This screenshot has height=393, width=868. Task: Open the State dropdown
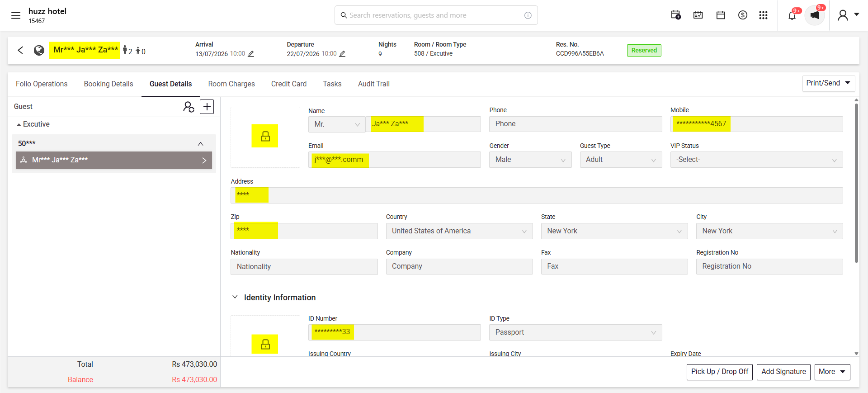point(614,231)
